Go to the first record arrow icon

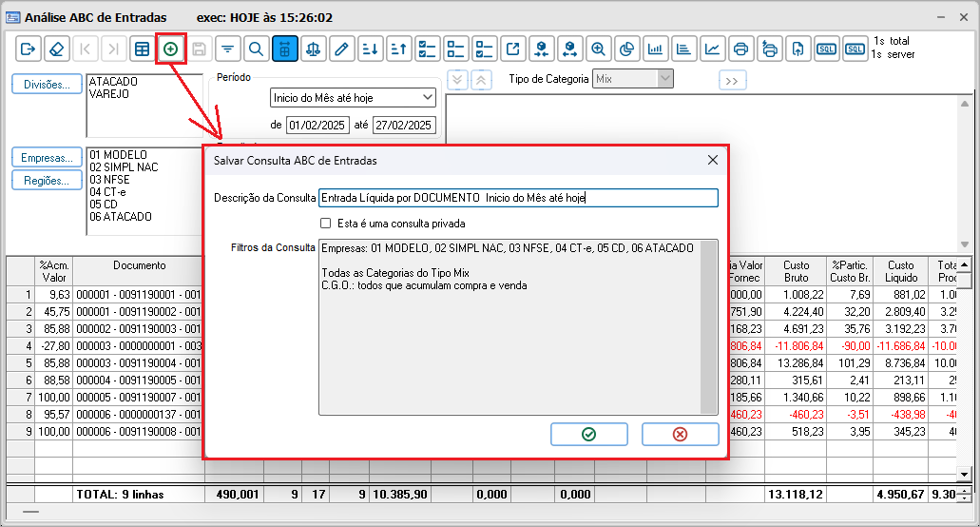tap(85, 49)
